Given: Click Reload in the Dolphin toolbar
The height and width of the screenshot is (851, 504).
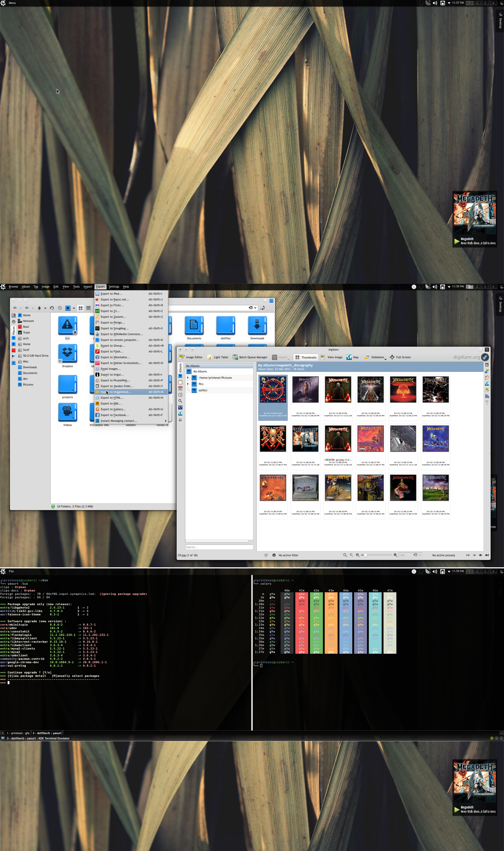Looking at the screenshot, I should 52,308.
